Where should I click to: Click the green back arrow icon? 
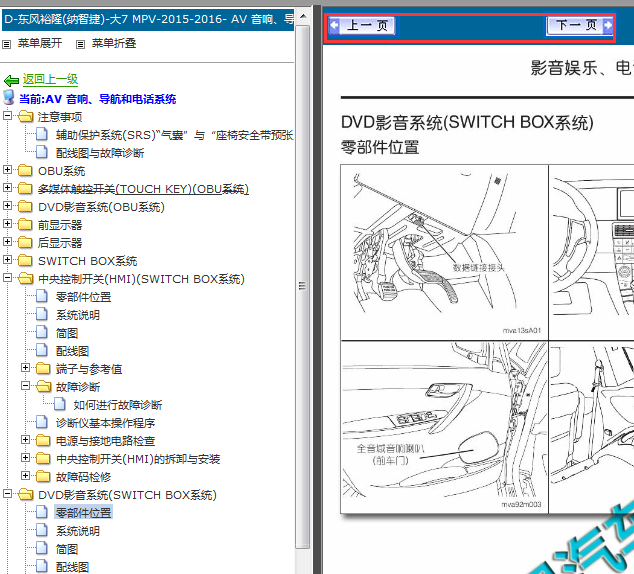11,81
